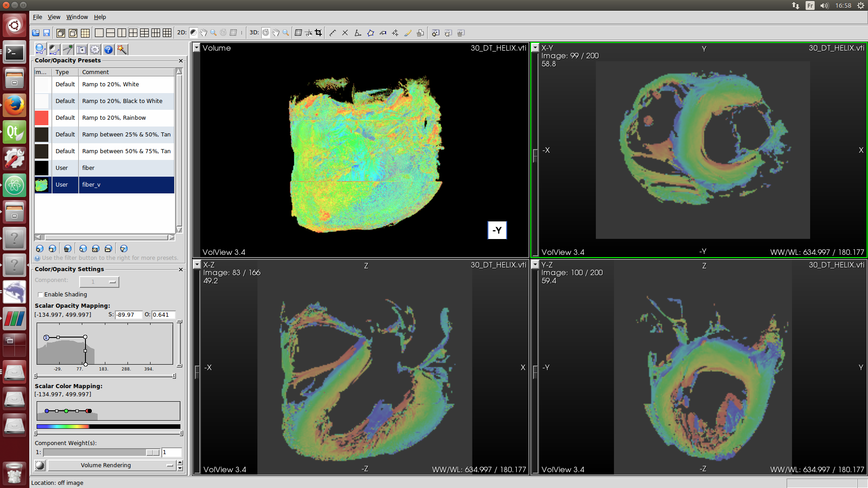Switch to two-by-two grid layout icon
This screenshot has width=868, height=488.
click(133, 33)
